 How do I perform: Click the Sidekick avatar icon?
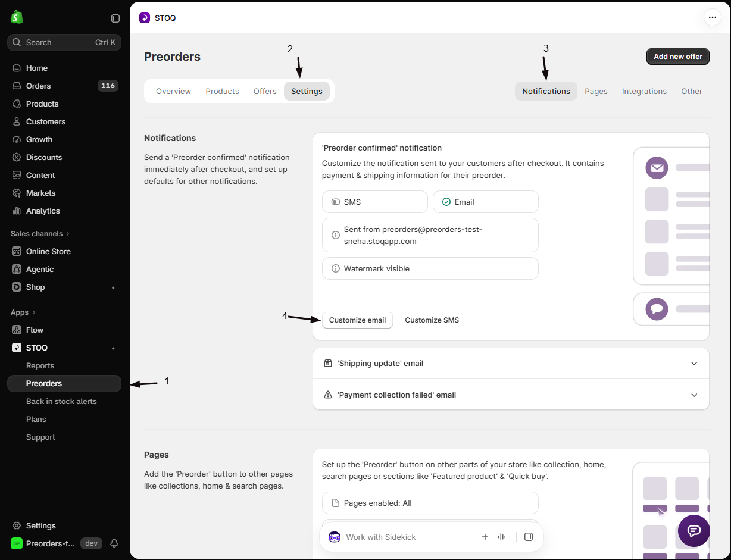coord(335,537)
